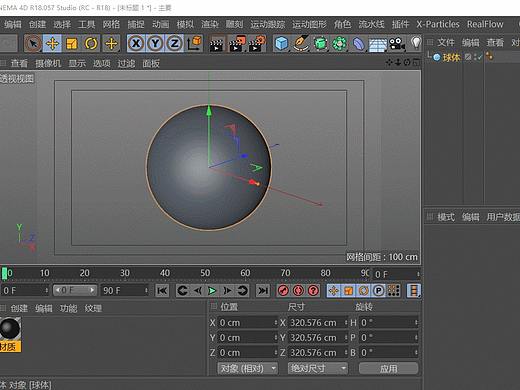
Task: Open attribute manager 用户数据 menu
Action: 503,217
